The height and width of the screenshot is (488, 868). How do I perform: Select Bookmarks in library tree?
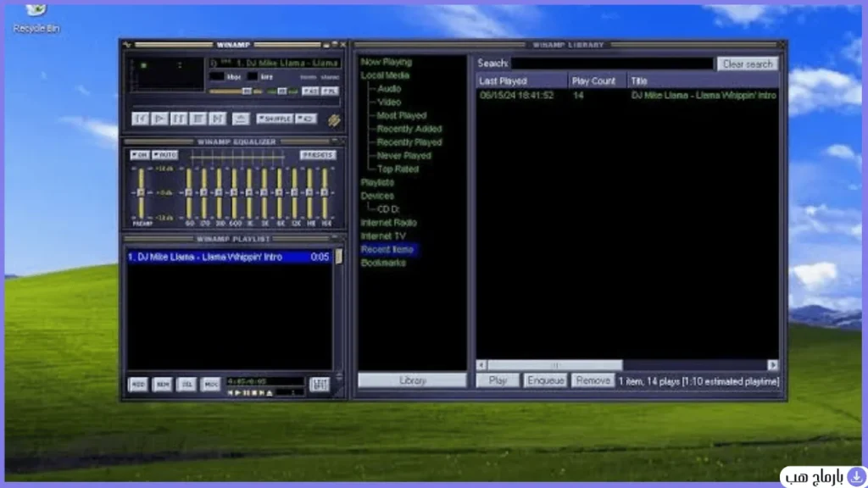click(383, 263)
